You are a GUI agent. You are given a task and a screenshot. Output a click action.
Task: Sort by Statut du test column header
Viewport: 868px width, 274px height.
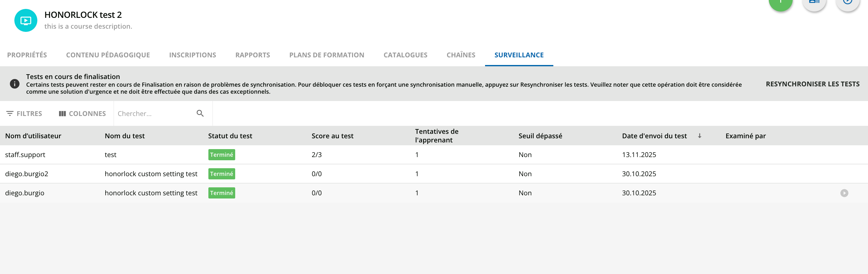coord(230,136)
